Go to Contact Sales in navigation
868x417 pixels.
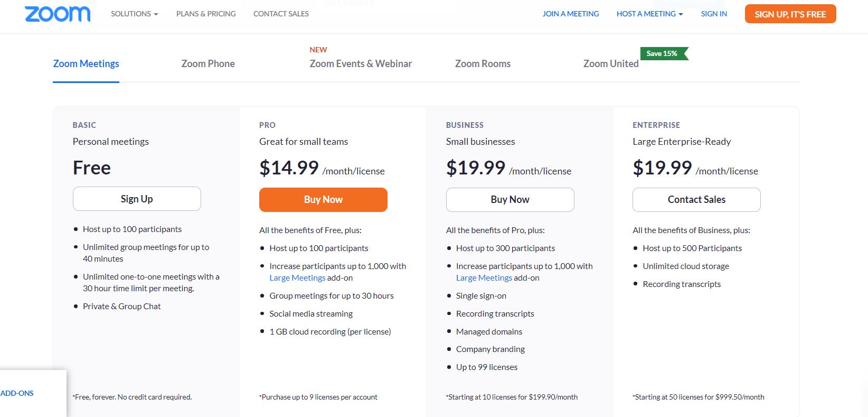click(281, 14)
